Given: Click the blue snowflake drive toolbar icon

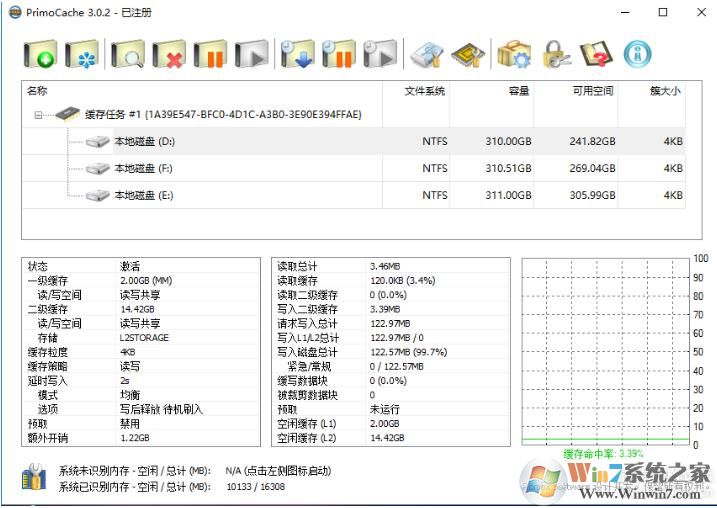Looking at the screenshot, I should 82,54.
